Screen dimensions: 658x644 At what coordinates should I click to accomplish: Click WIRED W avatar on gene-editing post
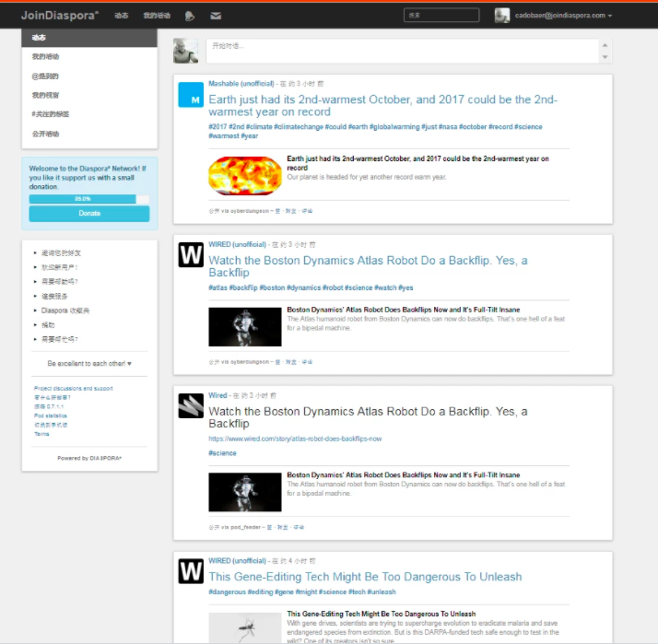pyautogui.click(x=191, y=571)
